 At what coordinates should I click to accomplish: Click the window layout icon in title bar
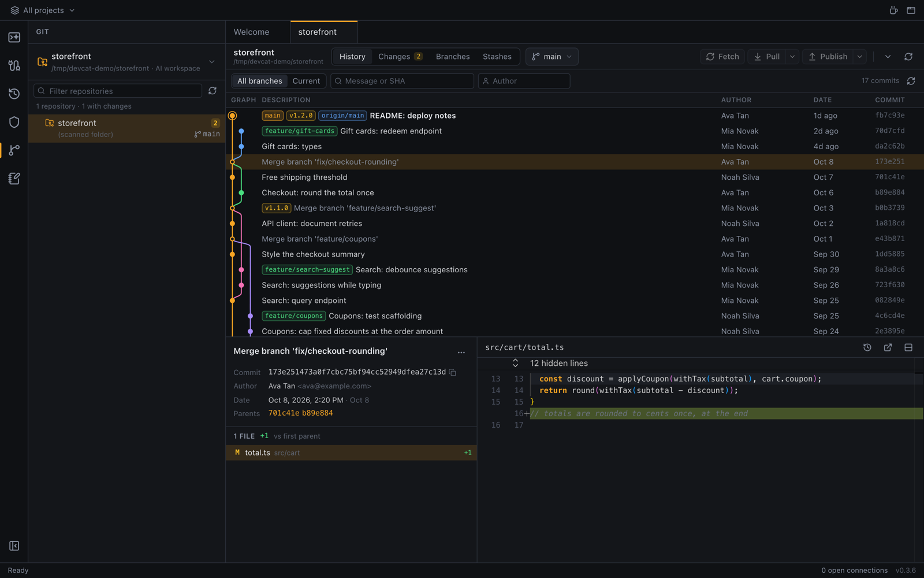point(911,10)
